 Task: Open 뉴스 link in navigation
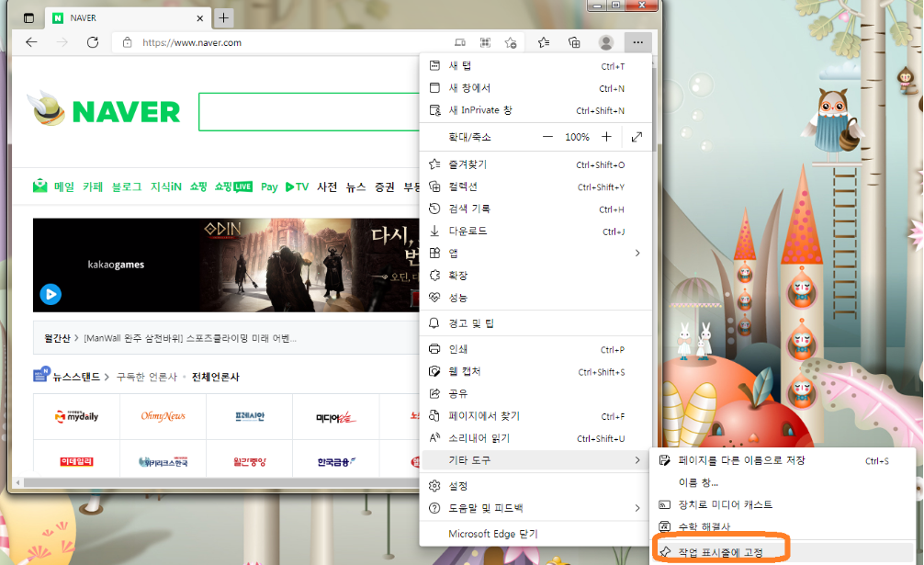(x=356, y=186)
